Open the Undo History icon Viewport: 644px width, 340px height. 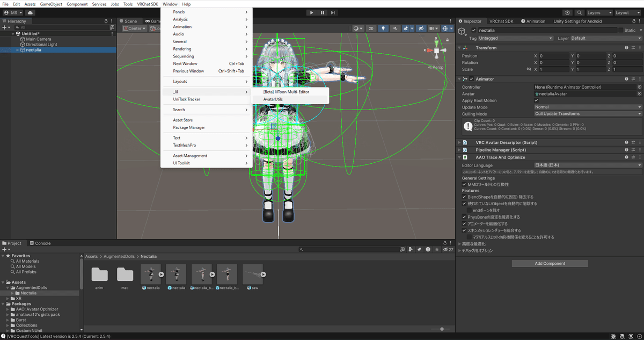[568, 12]
